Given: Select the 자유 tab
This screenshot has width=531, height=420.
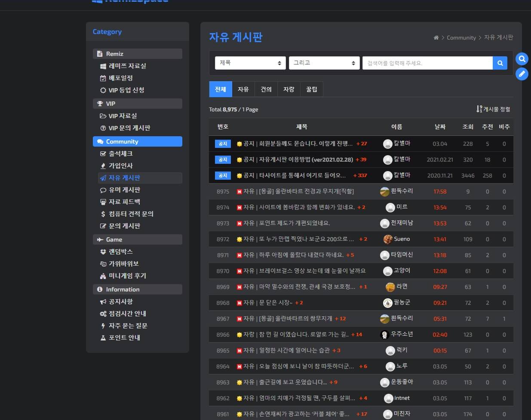Looking at the screenshot, I should 243,89.
